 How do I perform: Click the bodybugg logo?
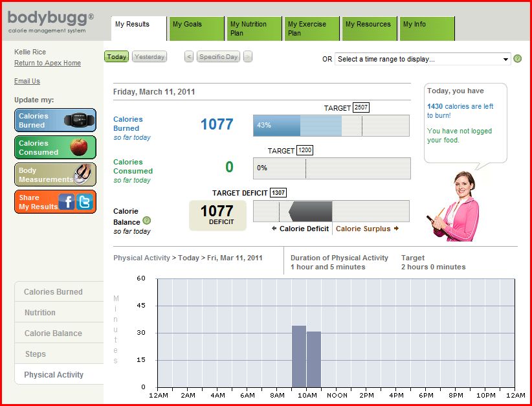click(50, 22)
